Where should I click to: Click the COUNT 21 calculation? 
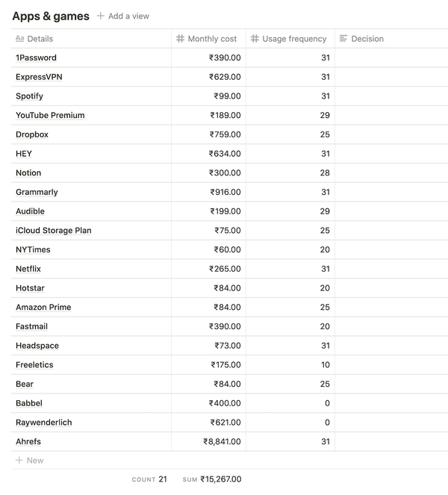click(x=149, y=479)
